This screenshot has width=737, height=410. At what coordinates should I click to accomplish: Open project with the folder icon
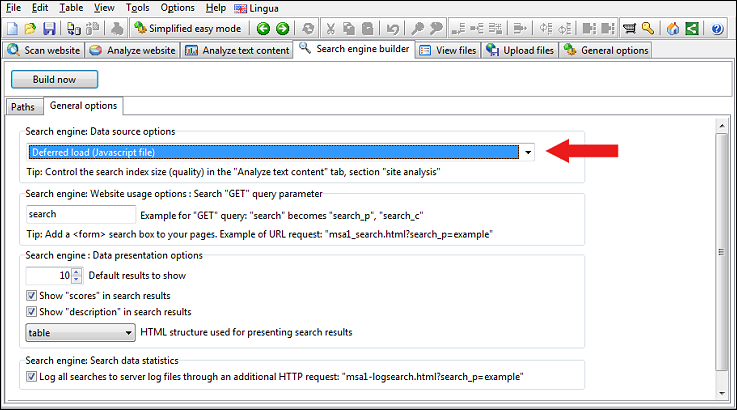coord(30,29)
